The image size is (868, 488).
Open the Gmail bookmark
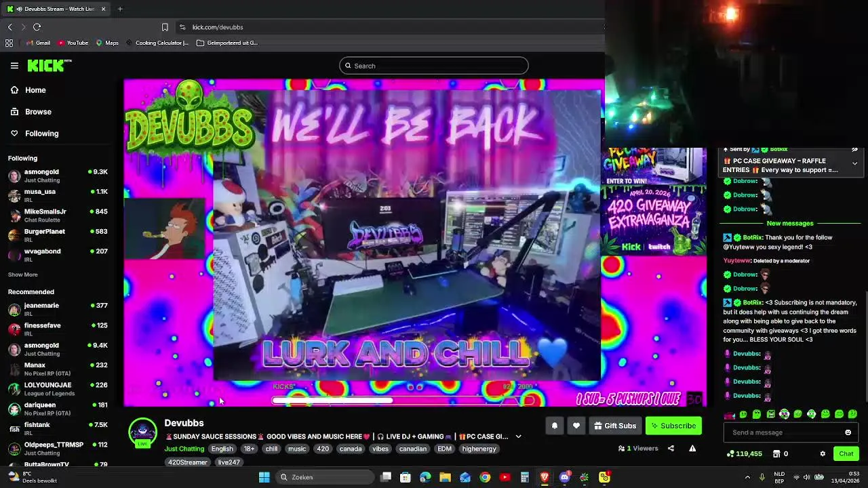pos(38,43)
